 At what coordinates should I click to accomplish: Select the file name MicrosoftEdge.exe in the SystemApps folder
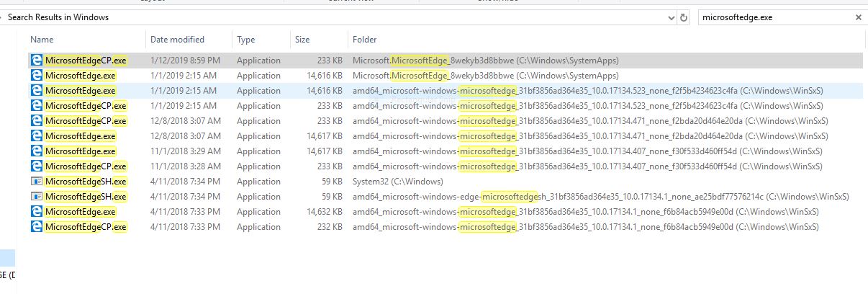[80, 76]
